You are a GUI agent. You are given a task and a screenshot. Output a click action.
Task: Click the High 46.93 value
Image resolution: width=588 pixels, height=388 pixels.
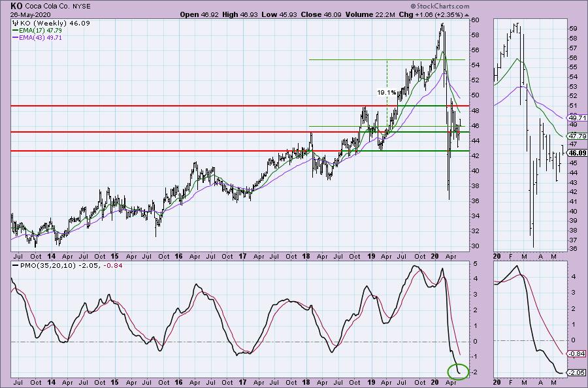pyautogui.click(x=240, y=14)
